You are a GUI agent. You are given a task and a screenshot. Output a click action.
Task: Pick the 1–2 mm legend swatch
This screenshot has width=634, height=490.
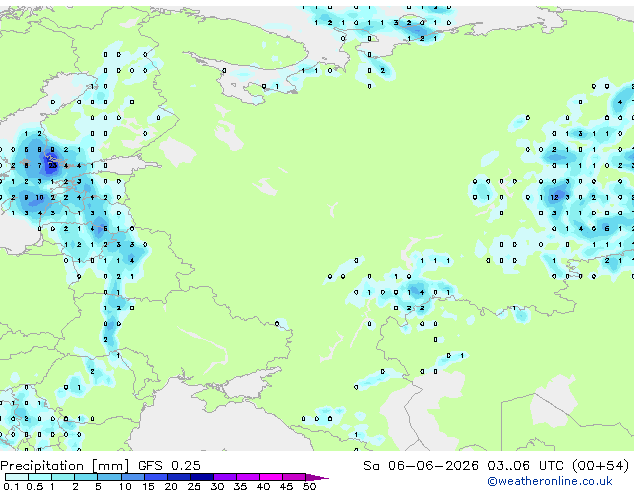(x=63, y=477)
